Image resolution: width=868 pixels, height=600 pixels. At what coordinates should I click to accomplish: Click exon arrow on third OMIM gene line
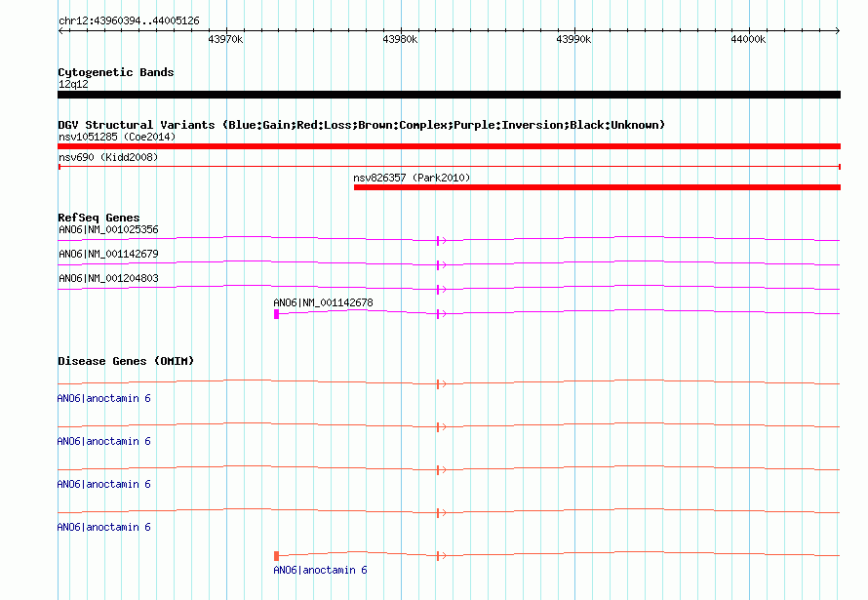441,470
